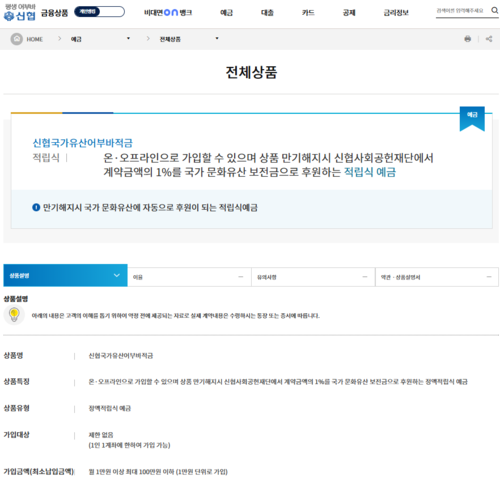Click the 만기해지시 국가 문화유산 notice text
The width and height of the screenshot is (500, 477).
(x=150, y=207)
